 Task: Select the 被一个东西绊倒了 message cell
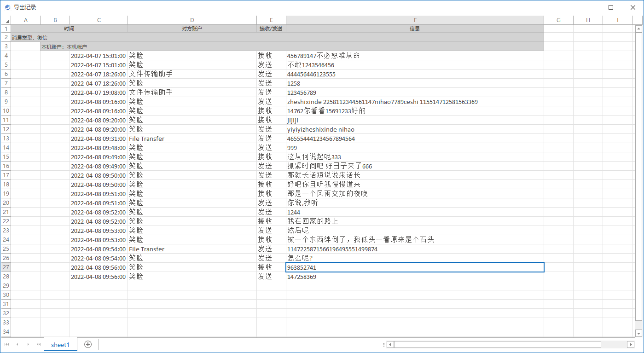coord(415,240)
